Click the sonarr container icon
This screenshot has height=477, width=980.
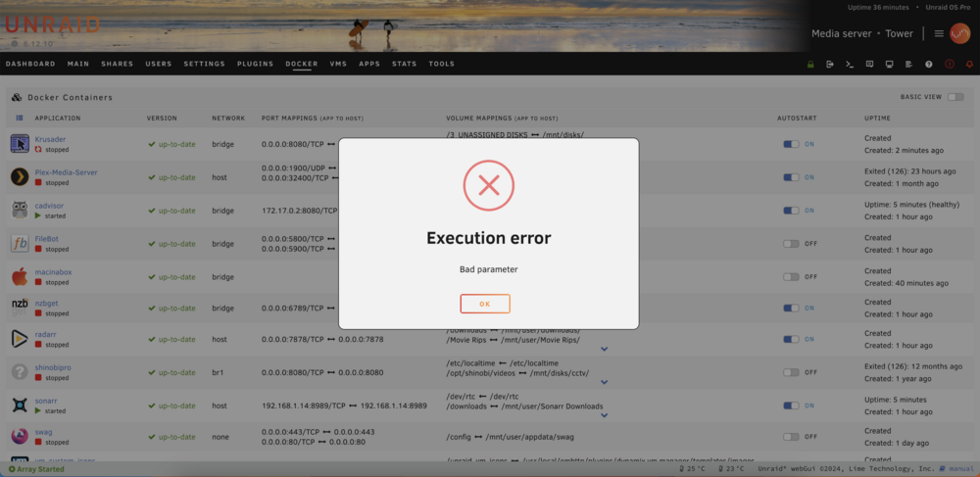click(20, 405)
